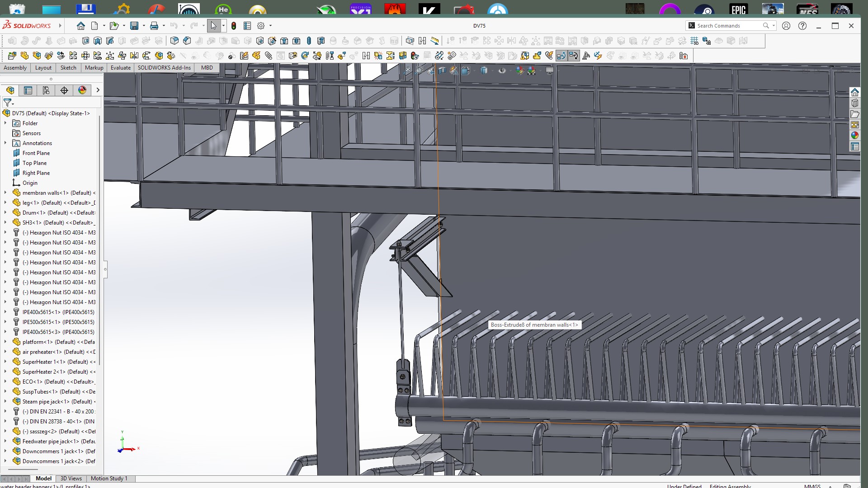Image resolution: width=868 pixels, height=488 pixels.
Task: Click the Print icon
Action: tap(154, 26)
